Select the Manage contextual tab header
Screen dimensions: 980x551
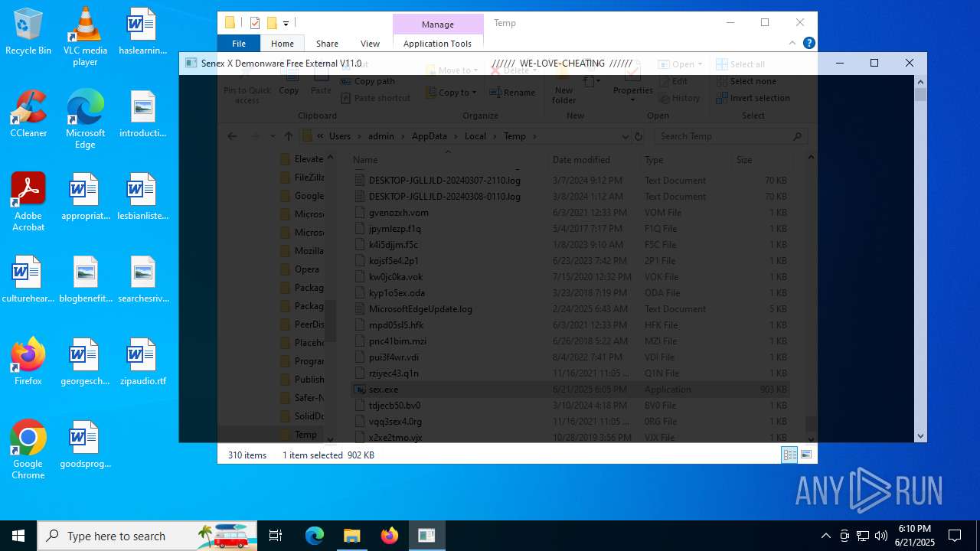coord(438,24)
